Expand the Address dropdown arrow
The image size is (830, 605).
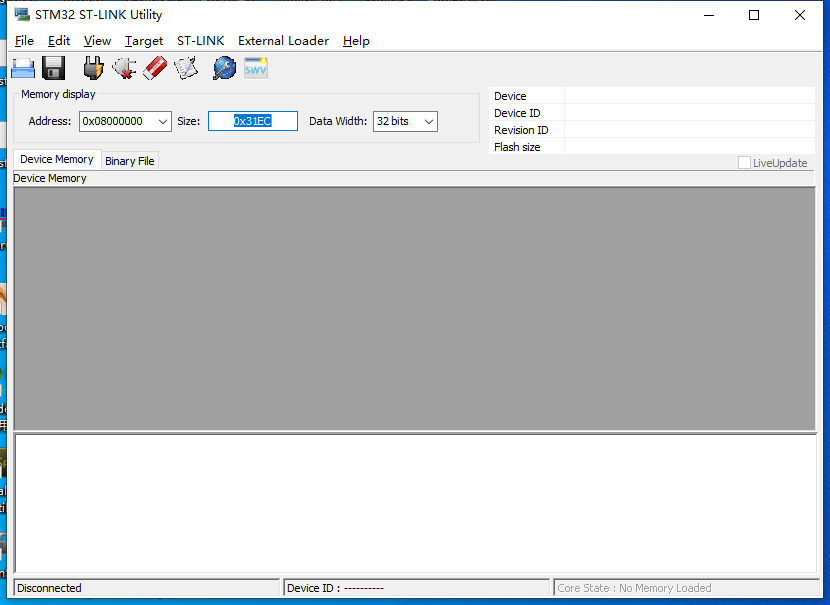click(163, 121)
